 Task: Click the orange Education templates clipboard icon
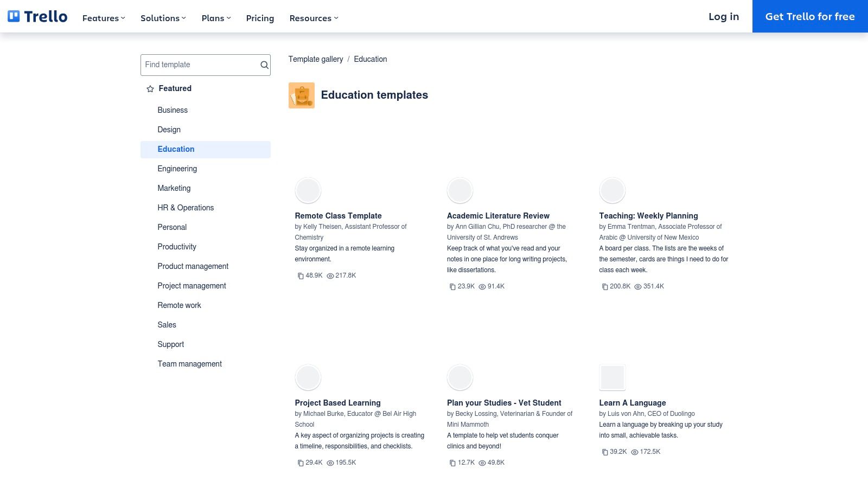302,95
